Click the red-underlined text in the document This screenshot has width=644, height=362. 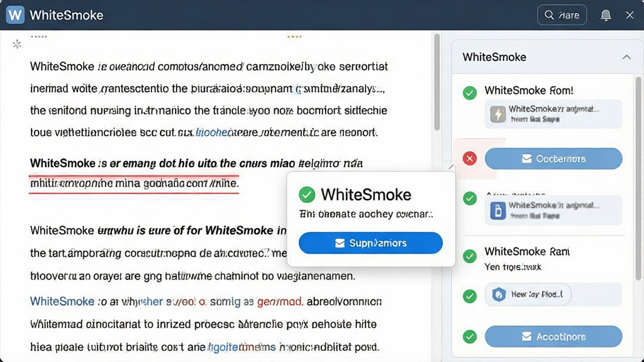tap(134, 183)
